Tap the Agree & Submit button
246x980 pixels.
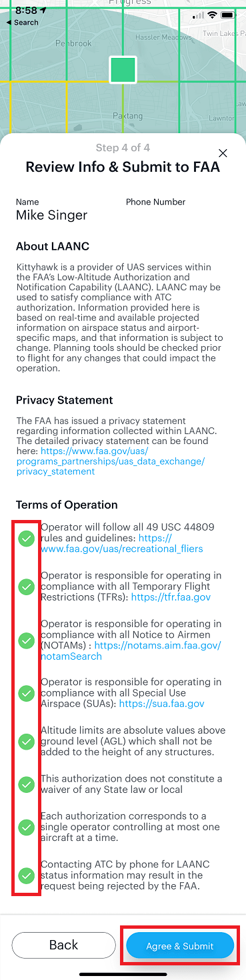pyautogui.click(x=180, y=945)
